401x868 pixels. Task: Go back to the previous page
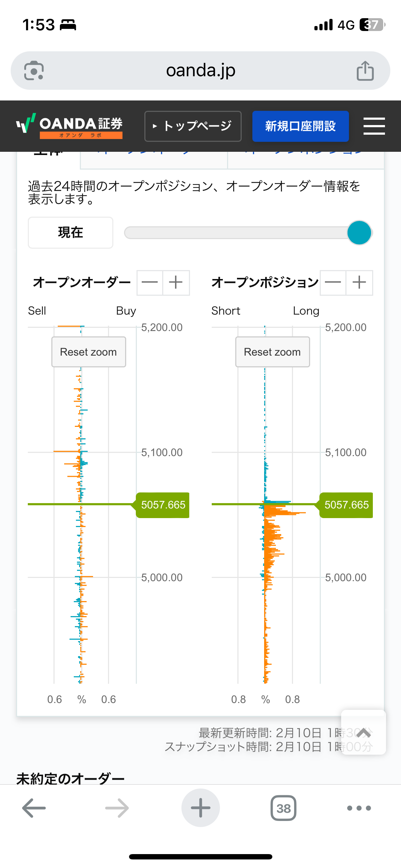coord(34,808)
